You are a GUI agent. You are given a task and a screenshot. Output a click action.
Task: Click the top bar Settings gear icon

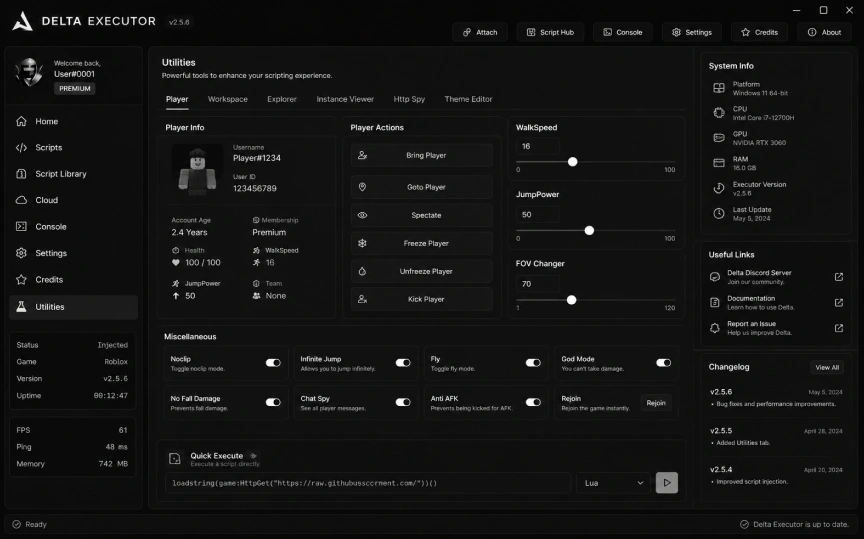(676, 33)
